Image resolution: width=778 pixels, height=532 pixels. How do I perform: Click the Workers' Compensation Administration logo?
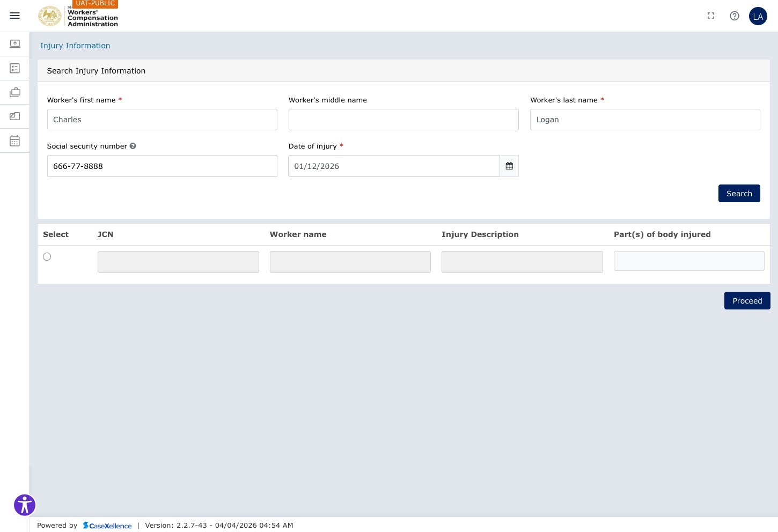pyautogui.click(x=78, y=17)
